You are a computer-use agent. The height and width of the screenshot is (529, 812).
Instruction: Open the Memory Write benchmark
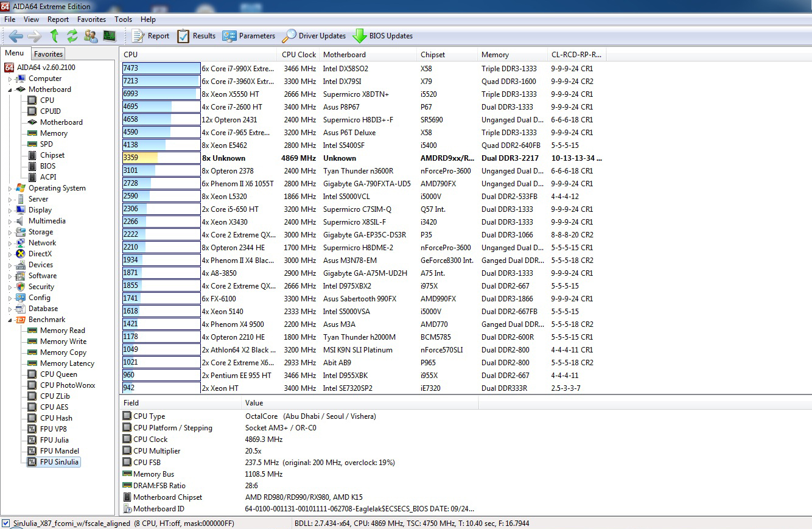(63, 342)
